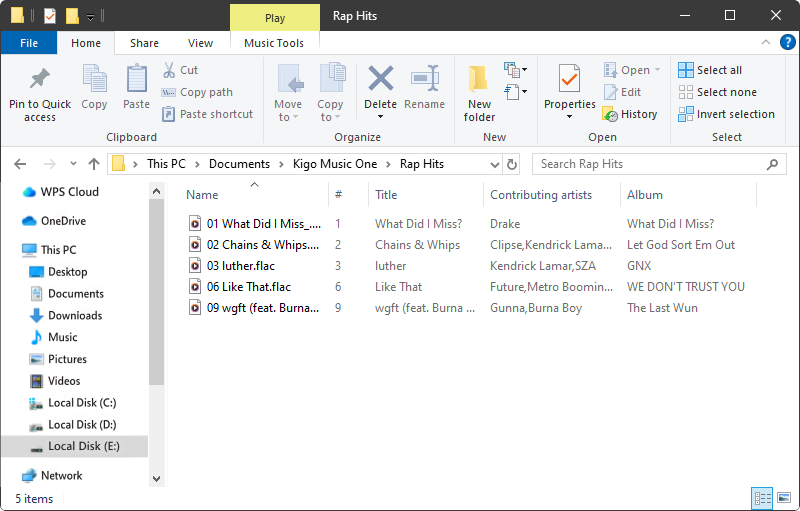Click the Rename icon in Organize
The width and height of the screenshot is (800, 511).
pos(425,80)
